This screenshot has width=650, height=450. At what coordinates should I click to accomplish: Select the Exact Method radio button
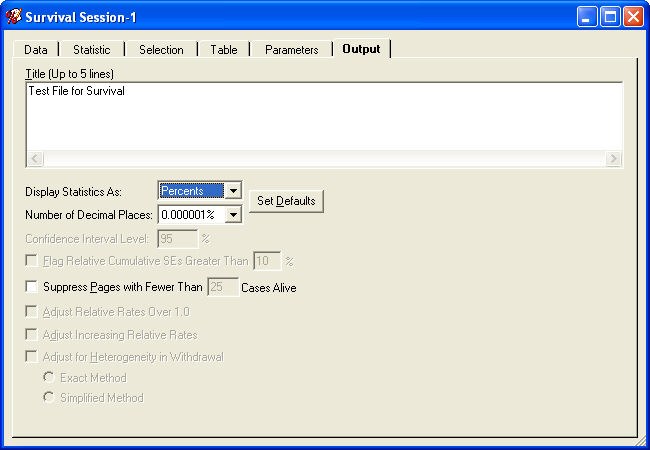click(48, 378)
